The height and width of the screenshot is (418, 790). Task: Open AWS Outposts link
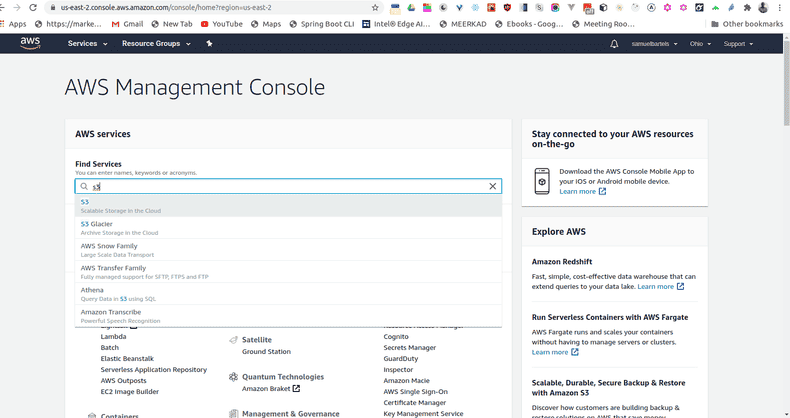[123, 381]
